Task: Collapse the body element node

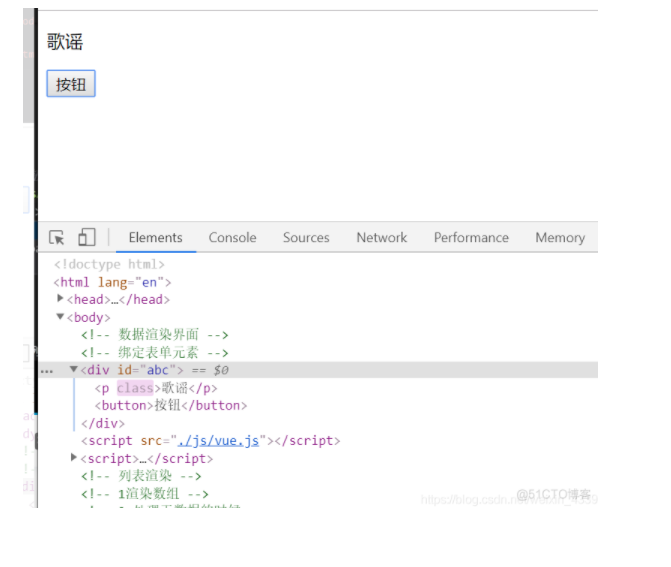Action: [x=60, y=317]
